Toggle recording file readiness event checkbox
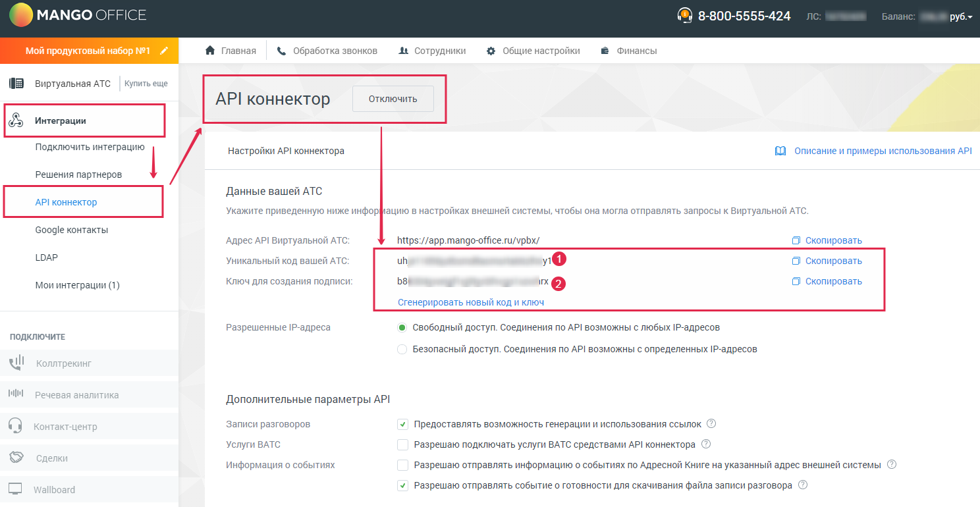980x507 pixels. point(403,485)
